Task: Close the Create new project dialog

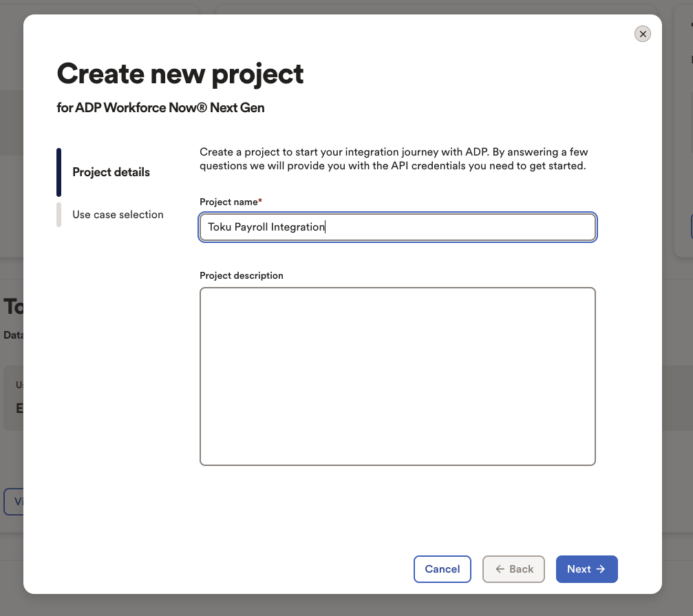Action: click(x=642, y=34)
